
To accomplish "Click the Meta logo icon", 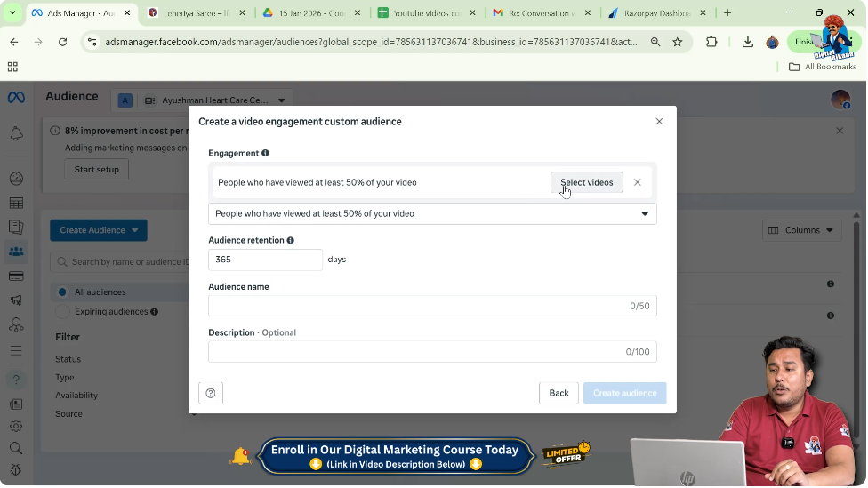I will coord(16,98).
